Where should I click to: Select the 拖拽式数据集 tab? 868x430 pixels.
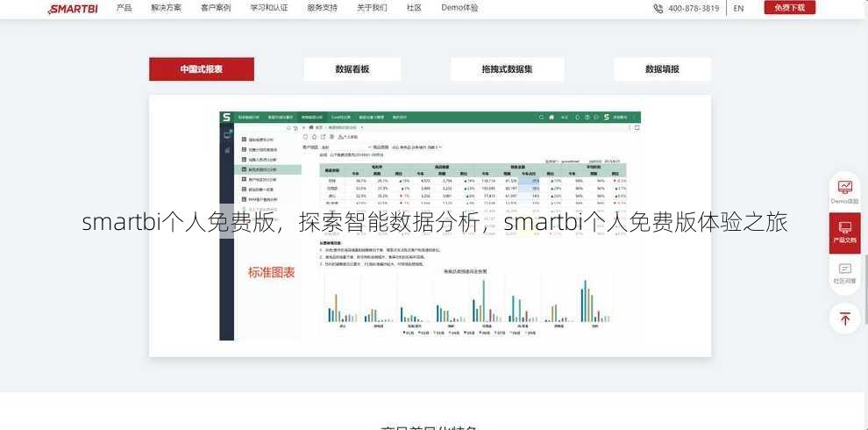click(507, 69)
